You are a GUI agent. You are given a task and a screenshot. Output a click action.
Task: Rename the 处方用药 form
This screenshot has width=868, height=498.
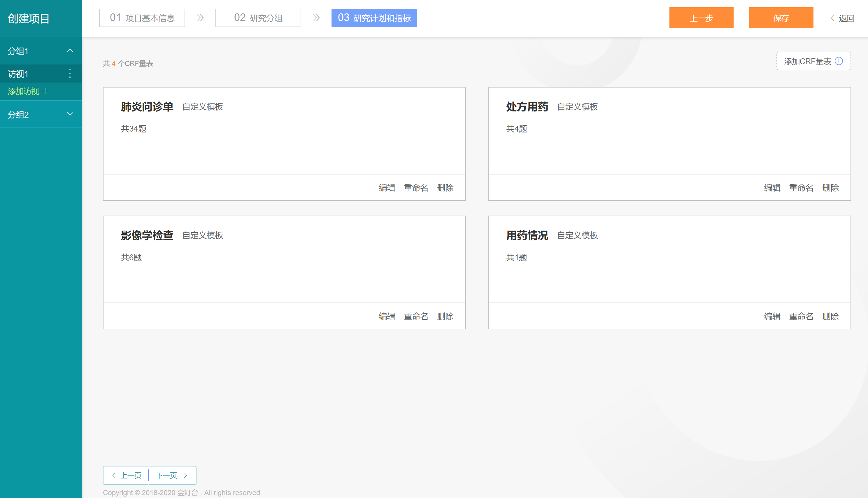(801, 188)
